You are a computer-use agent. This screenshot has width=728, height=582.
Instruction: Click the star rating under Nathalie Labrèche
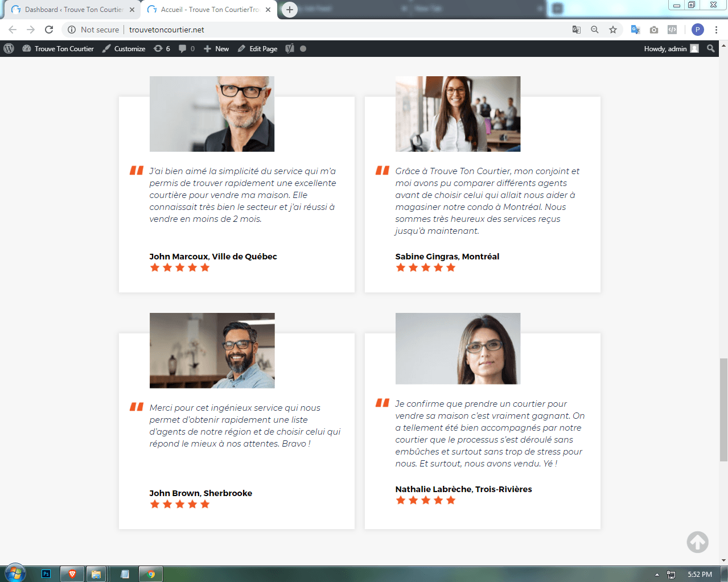[426, 501]
